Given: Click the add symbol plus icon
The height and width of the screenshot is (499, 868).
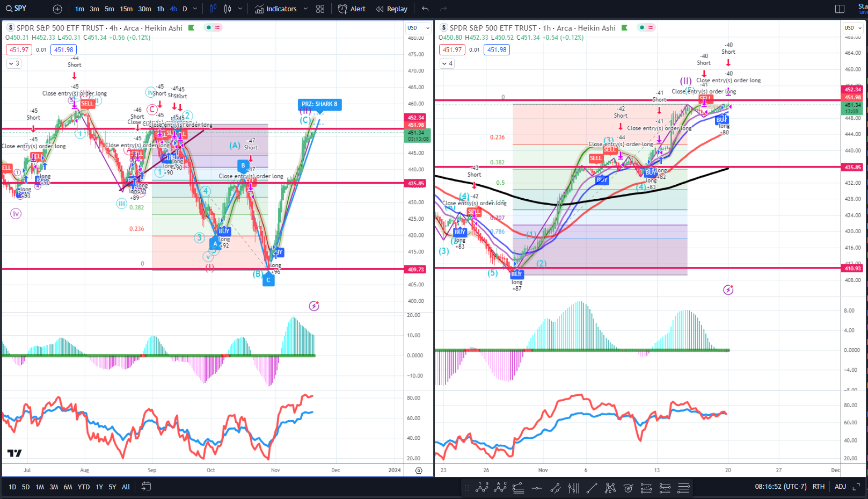Looking at the screenshot, I should 57,9.
